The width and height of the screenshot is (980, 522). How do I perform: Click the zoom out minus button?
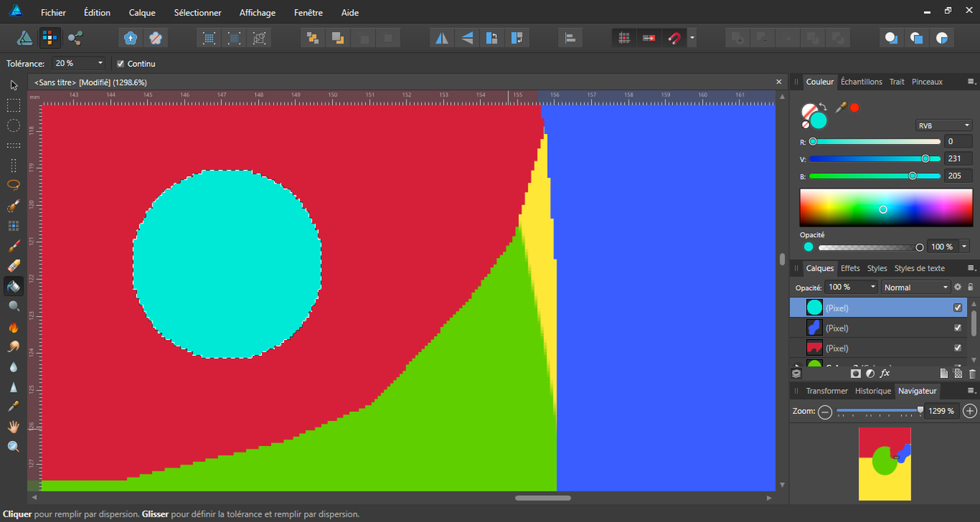pos(825,411)
